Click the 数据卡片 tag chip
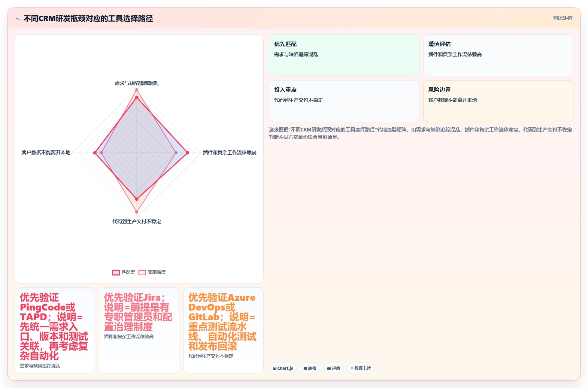This screenshot has height=388, width=588. point(360,368)
